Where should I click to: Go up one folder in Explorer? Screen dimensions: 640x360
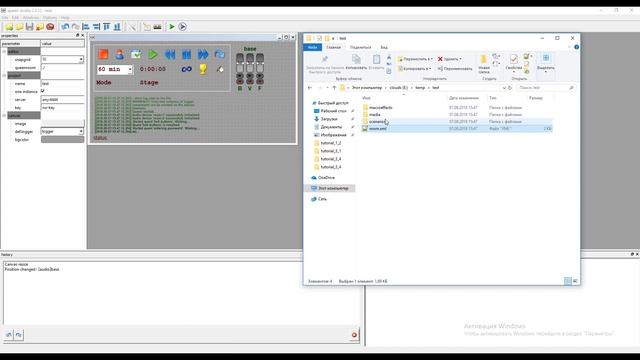[334, 88]
